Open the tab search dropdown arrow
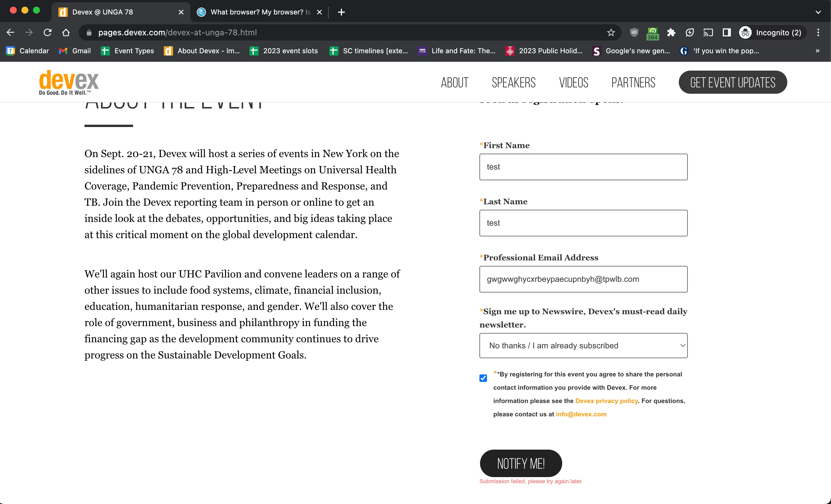The width and height of the screenshot is (831, 504). click(x=818, y=12)
